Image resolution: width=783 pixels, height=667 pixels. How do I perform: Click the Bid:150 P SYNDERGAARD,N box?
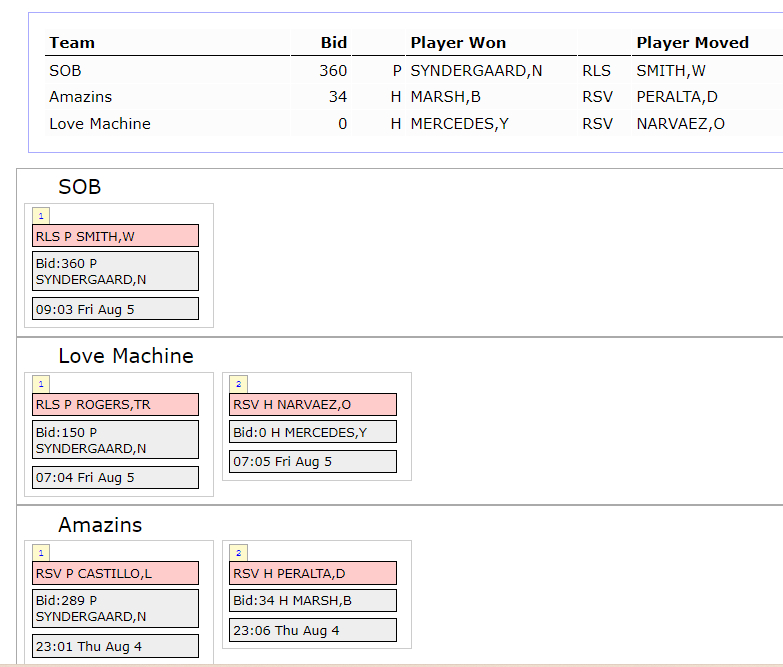115,440
